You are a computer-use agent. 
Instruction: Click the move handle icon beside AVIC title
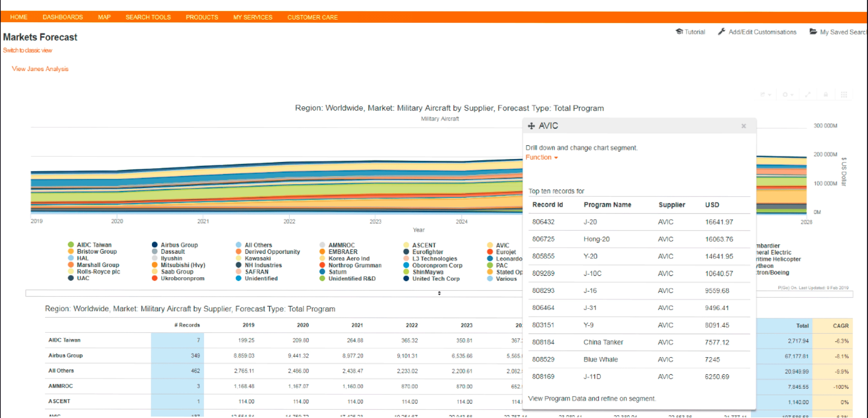(531, 126)
